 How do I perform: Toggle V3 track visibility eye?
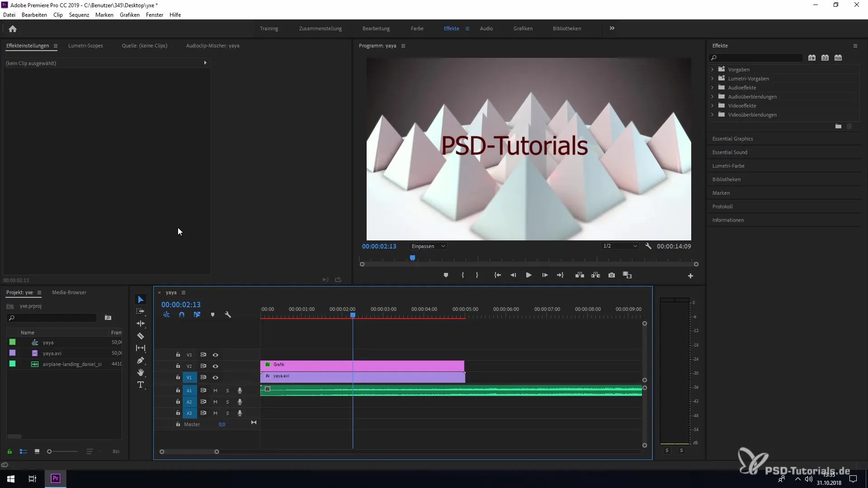pyautogui.click(x=216, y=355)
